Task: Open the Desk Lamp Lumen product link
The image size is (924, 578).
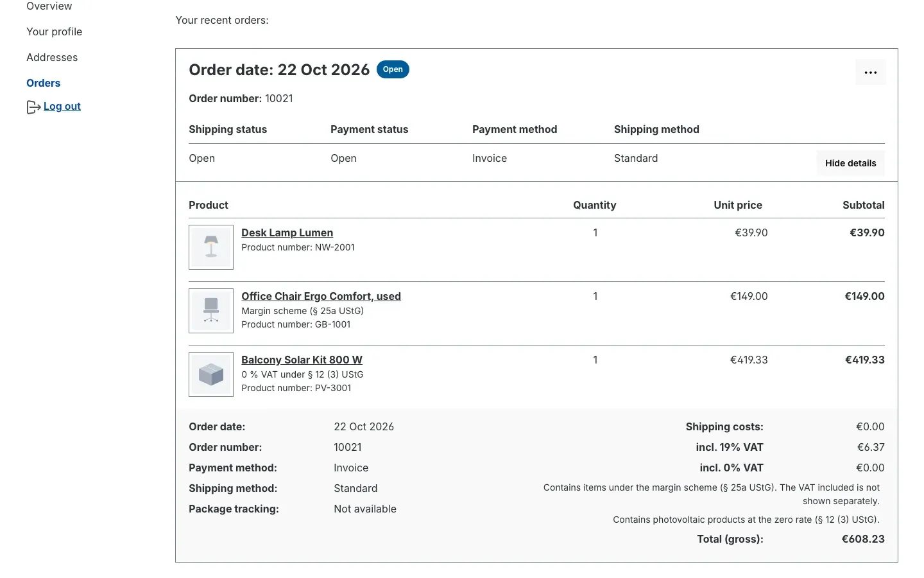Action: pyautogui.click(x=287, y=233)
